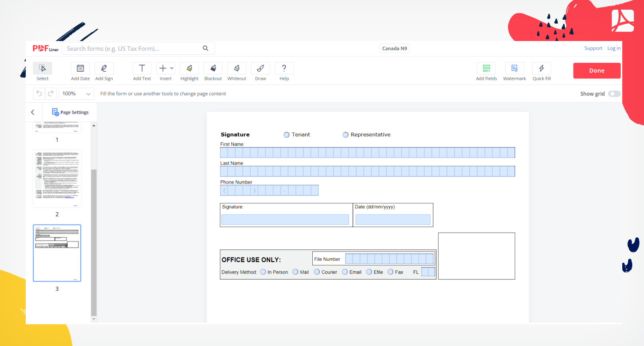Open page 2 thumbnail
Image resolution: width=644 pixels, height=346 pixels.
click(57, 179)
